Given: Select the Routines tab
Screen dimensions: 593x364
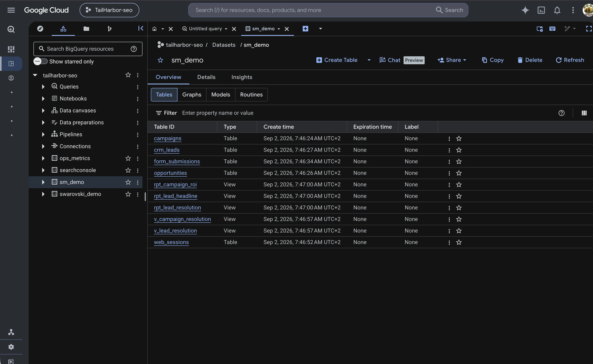Looking at the screenshot, I should click(x=251, y=95).
